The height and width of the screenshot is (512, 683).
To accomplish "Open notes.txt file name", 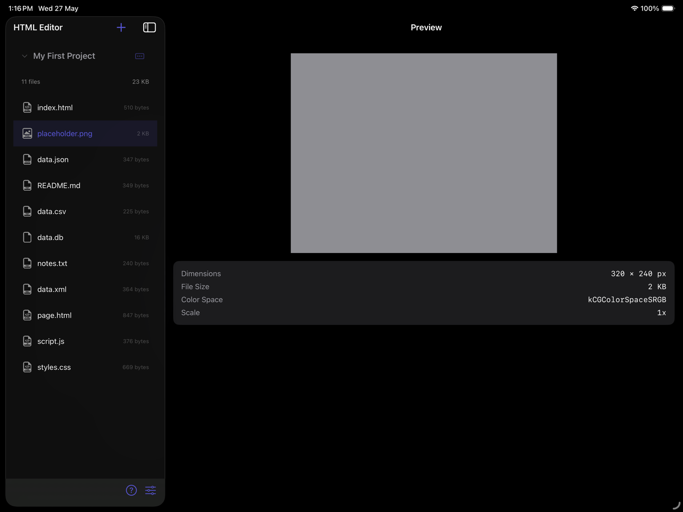I will (52, 263).
